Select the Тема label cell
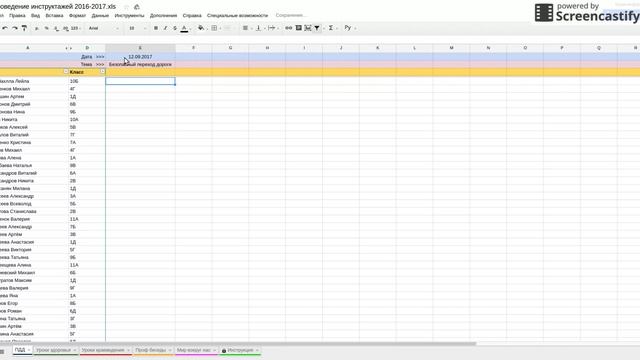Screen dimensions: 640x360 (87, 64)
